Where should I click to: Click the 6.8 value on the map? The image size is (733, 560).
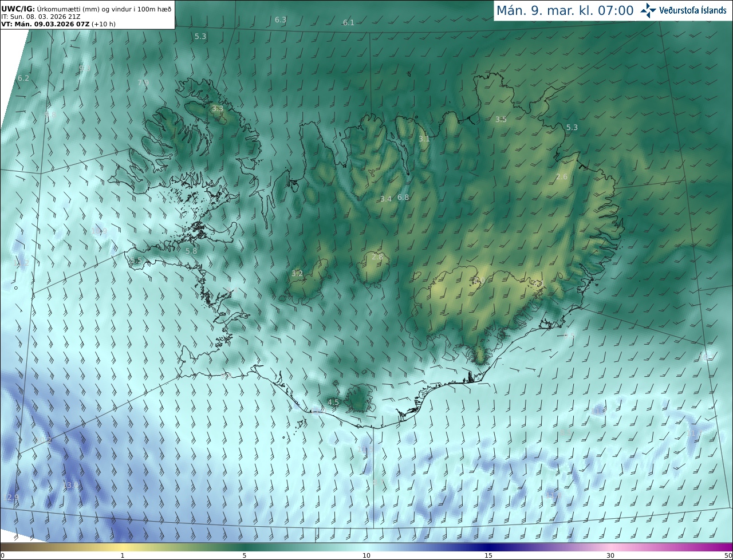click(x=403, y=197)
